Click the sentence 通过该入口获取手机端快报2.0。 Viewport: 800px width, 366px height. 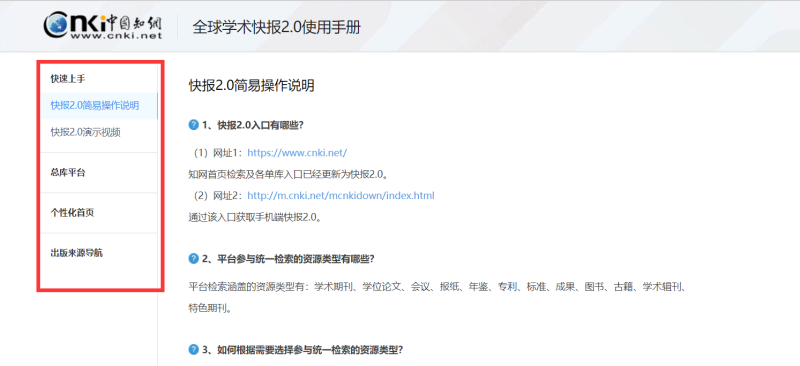tap(256, 217)
